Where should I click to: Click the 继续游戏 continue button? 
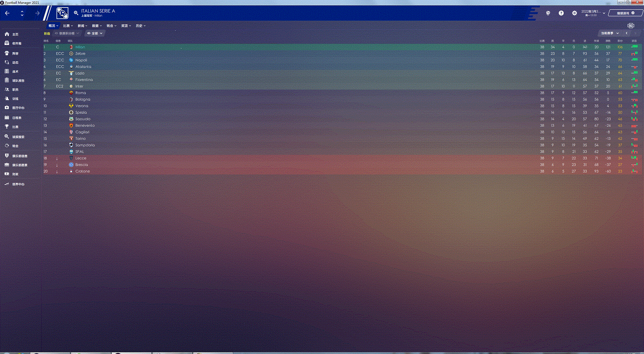tap(625, 13)
